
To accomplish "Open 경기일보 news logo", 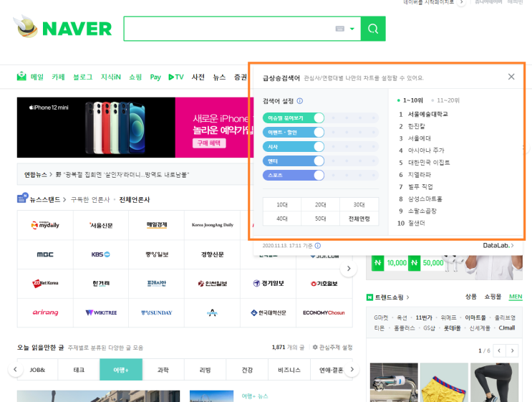I will pos(269,283).
